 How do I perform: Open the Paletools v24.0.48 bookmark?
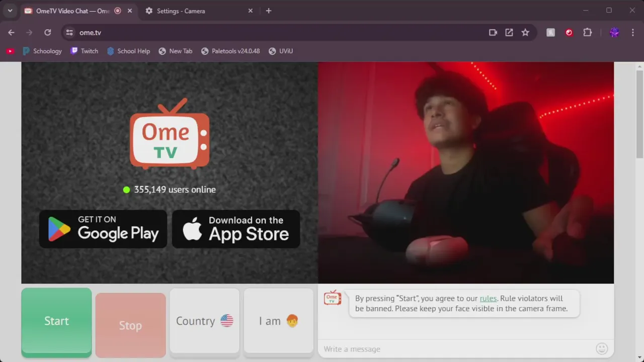(230, 51)
